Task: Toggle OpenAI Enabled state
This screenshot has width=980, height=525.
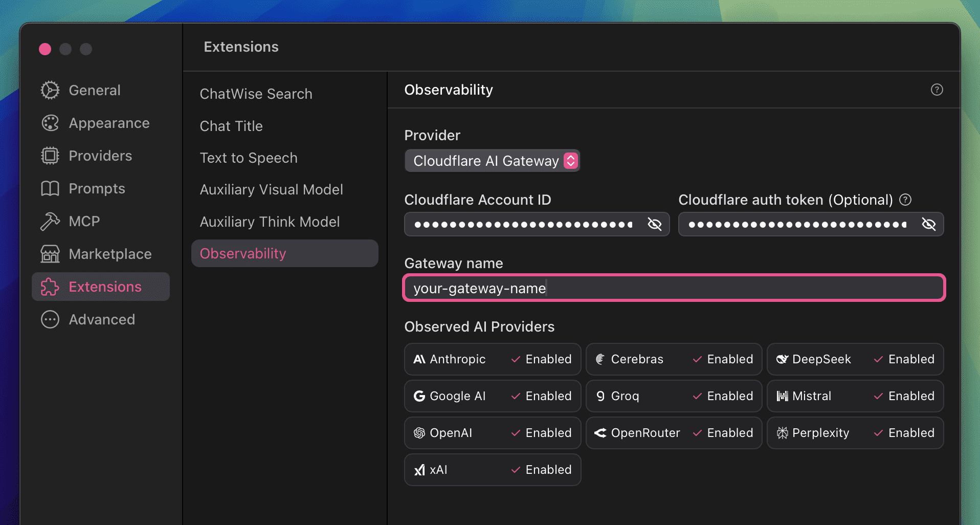Action: coord(541,433)
